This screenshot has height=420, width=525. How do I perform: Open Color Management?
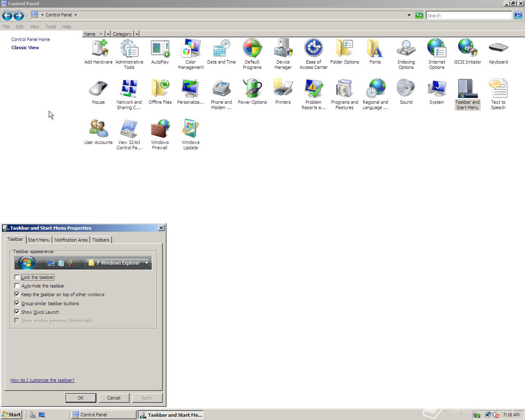coord(191,54)
